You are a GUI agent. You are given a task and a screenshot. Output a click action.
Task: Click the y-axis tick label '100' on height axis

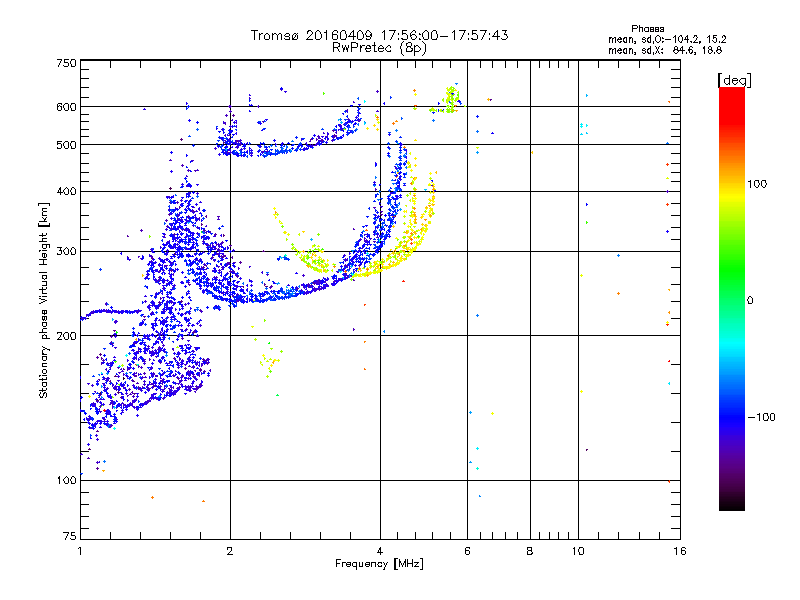pyautogui.click(x=66, y=481)
